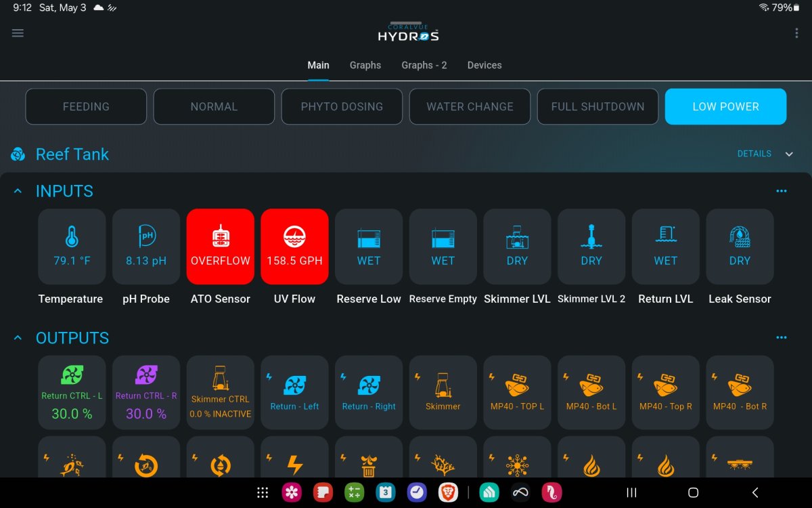Open the Reserve Empty WET tile
This screenshot has height=508, width=812.
coord(443,246)
